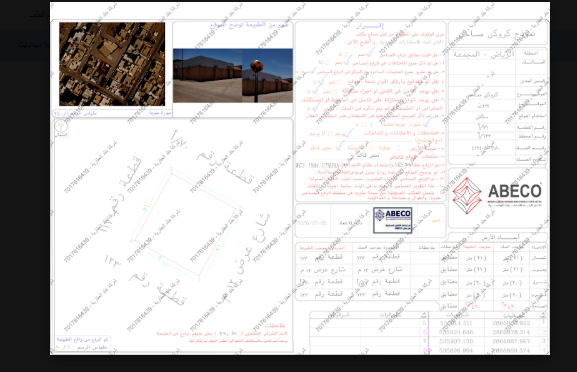Click the 2026/07/20 date cell
Screen dimensions: 577x372
tap(312, 223)
